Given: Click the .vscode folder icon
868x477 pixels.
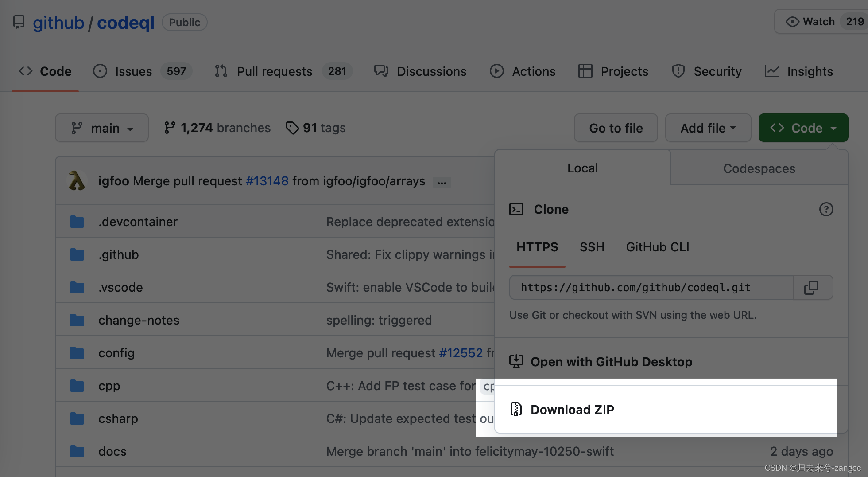Looking at the screenshot, I should click(x=77, y=287).
